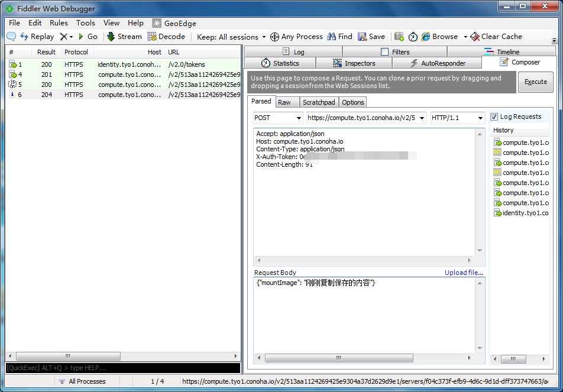Viewport: 563px width, 392px height.
Task: Switch to the AutoResponder tab
Action: click(x=438, y=63)
